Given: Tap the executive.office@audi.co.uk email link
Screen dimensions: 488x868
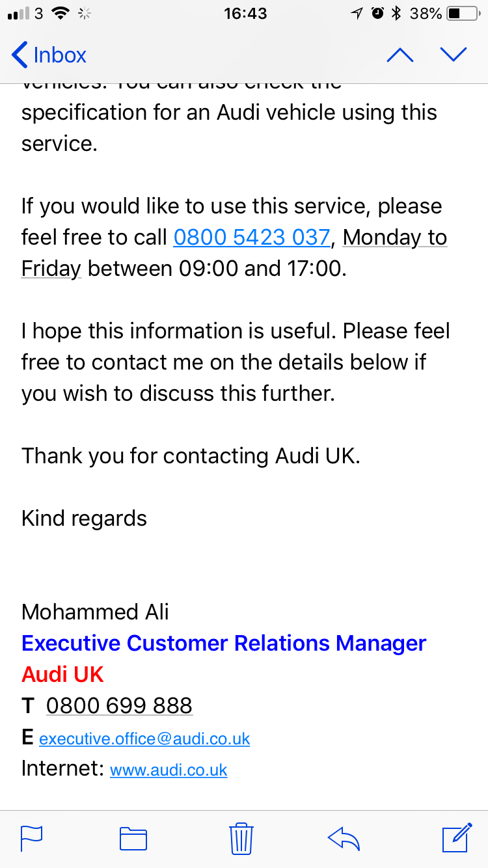Looking at the screenshot, I should click(144, 739).
